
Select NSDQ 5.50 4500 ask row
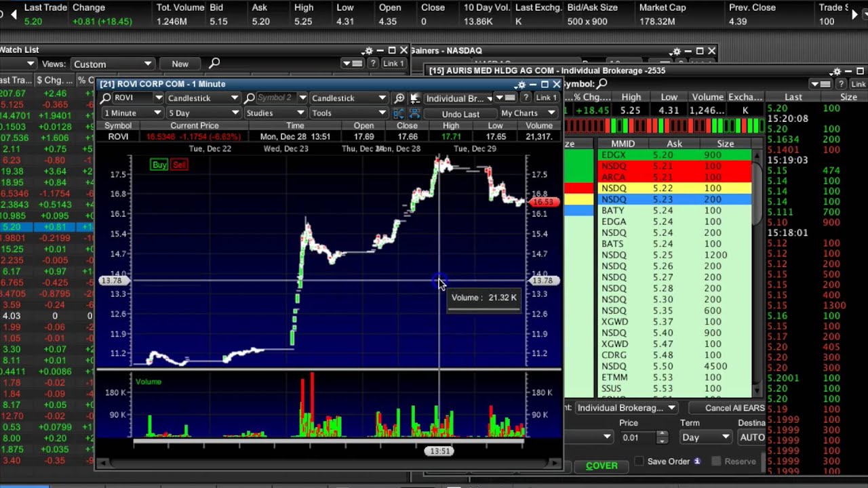tap(675, 366)
